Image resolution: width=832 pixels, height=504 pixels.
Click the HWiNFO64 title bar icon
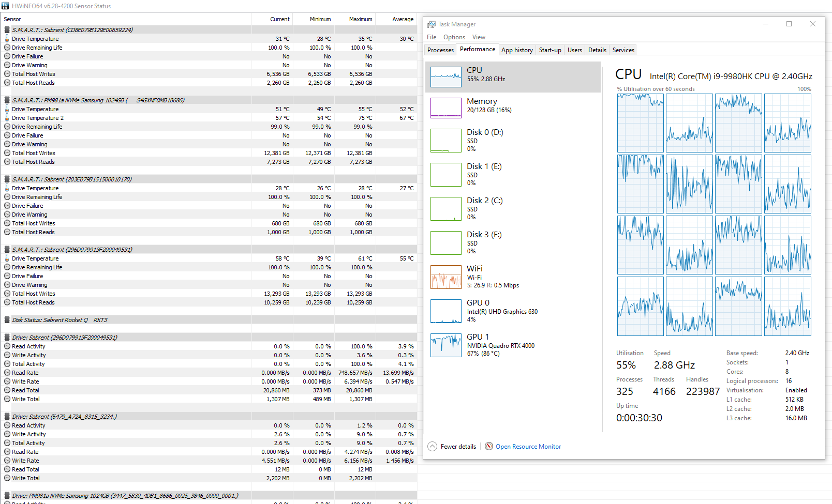[6, 6]
